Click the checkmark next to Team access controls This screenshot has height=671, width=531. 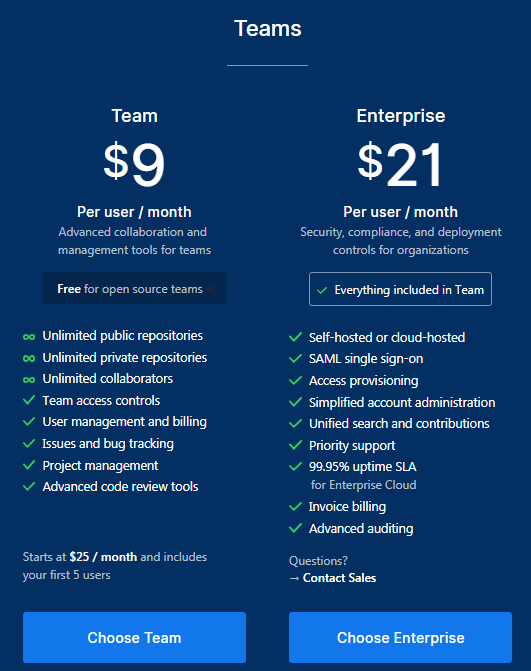coord(29,401)
